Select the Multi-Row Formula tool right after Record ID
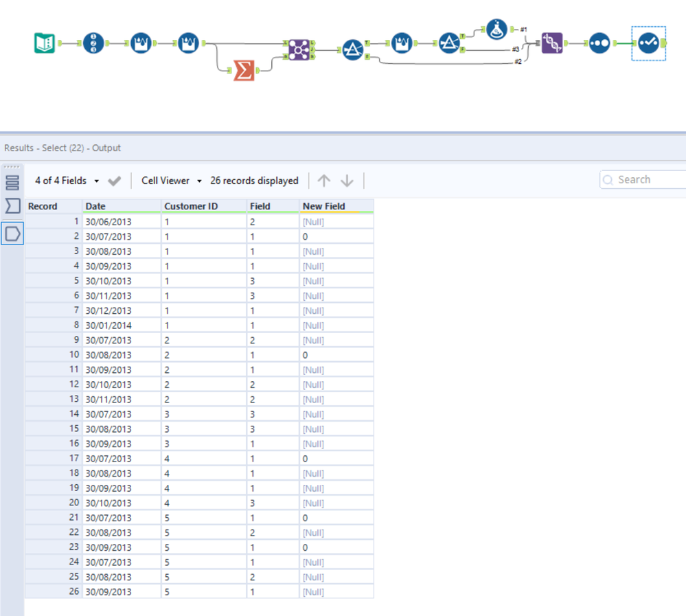 point(141,43)
